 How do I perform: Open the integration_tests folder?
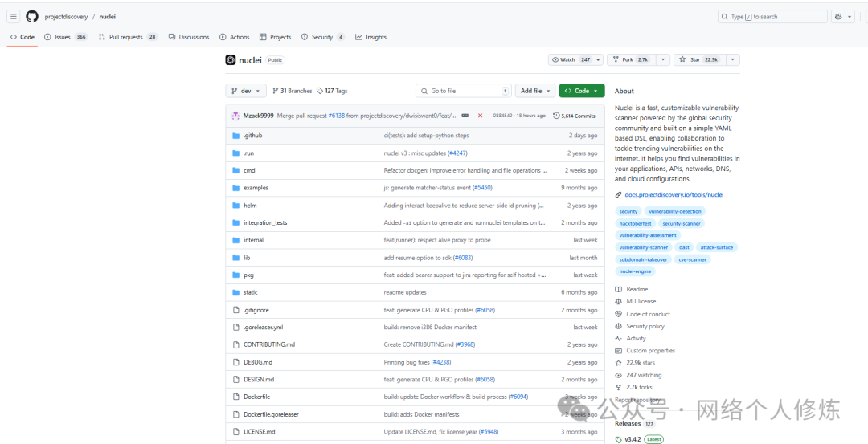[265, 223]
